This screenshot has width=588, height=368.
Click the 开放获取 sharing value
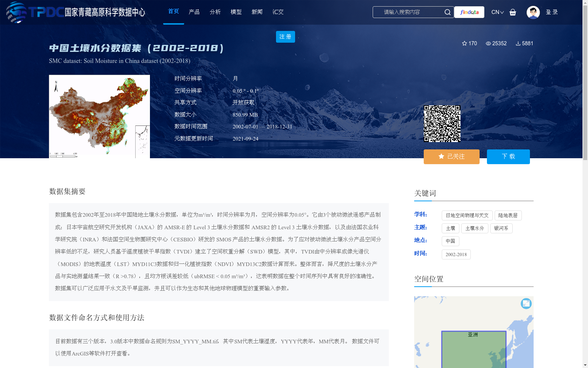coord(243,103)
